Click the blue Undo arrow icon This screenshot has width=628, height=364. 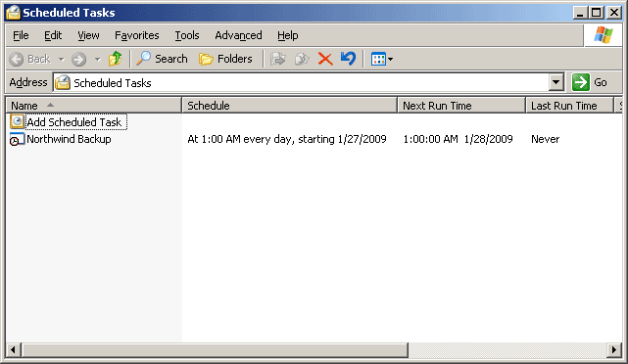(x=348, y=59)
